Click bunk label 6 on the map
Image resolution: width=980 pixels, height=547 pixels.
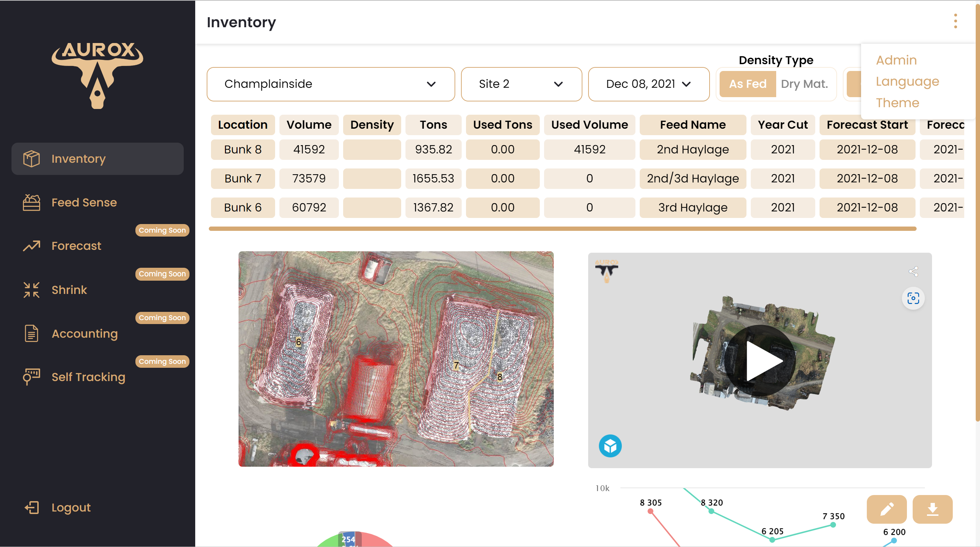[x=298, y=342]
